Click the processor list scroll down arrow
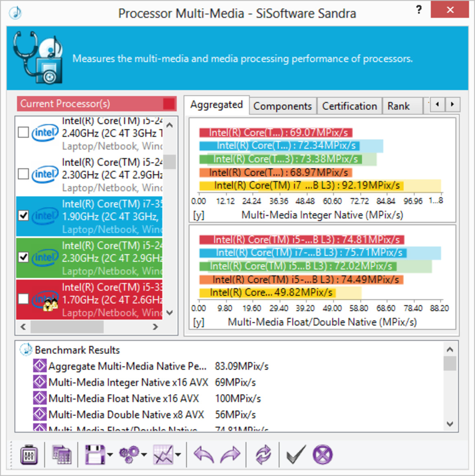 point(170,312)
